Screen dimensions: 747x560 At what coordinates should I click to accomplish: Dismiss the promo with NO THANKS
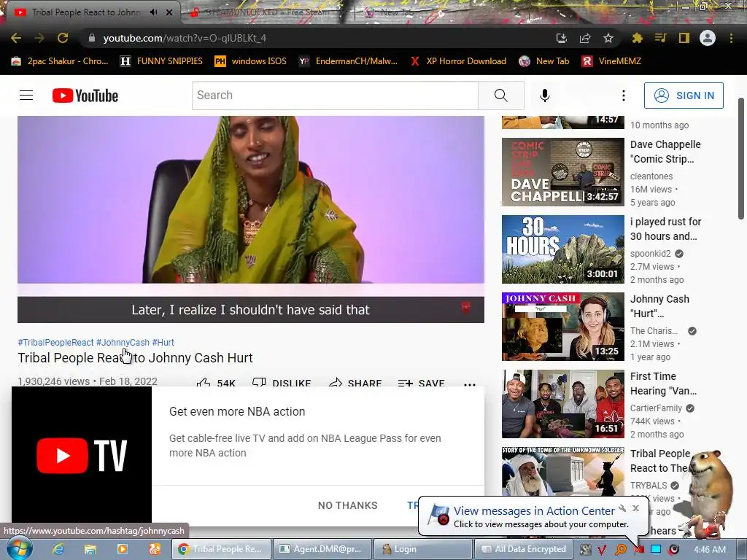click(x=348, y=505)
